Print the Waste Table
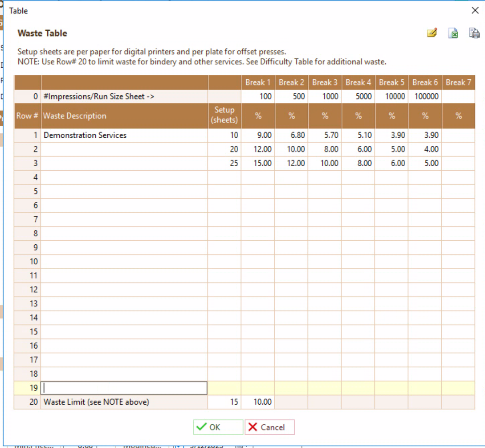The width and height of the screenshot is (485, 448). pyautogui.click(x=474, y=33)
